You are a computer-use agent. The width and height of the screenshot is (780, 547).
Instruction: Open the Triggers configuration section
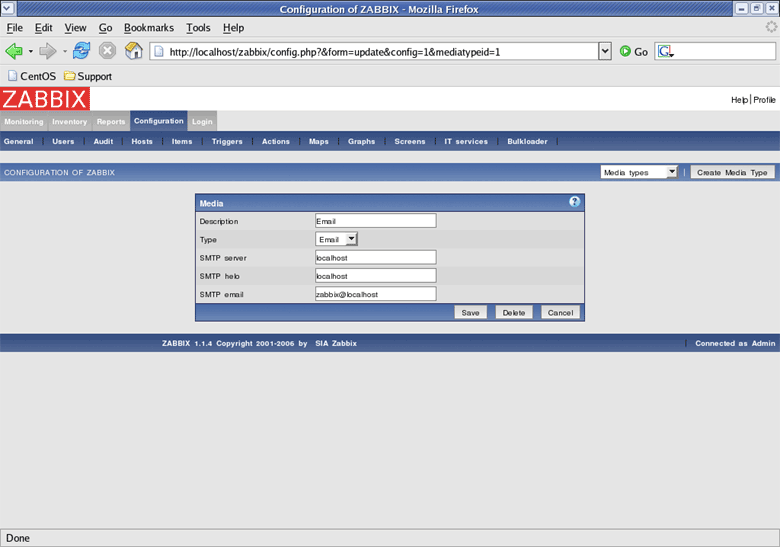tap(227, 142)
